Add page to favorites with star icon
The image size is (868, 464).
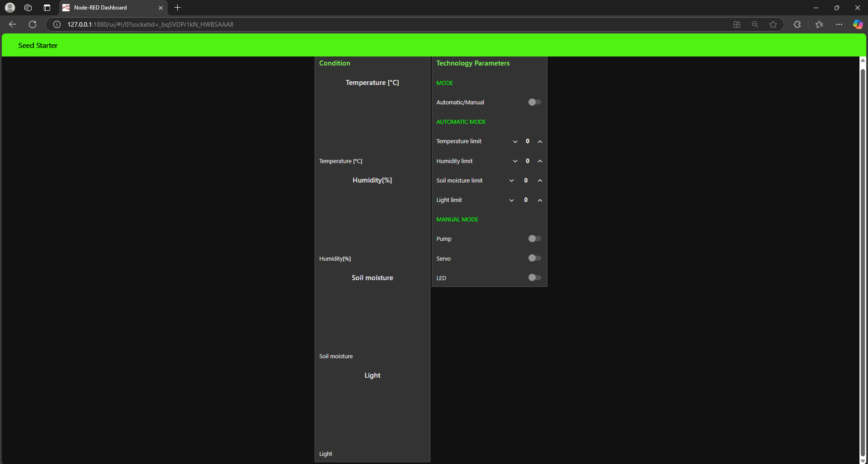(x=773, y=24)
